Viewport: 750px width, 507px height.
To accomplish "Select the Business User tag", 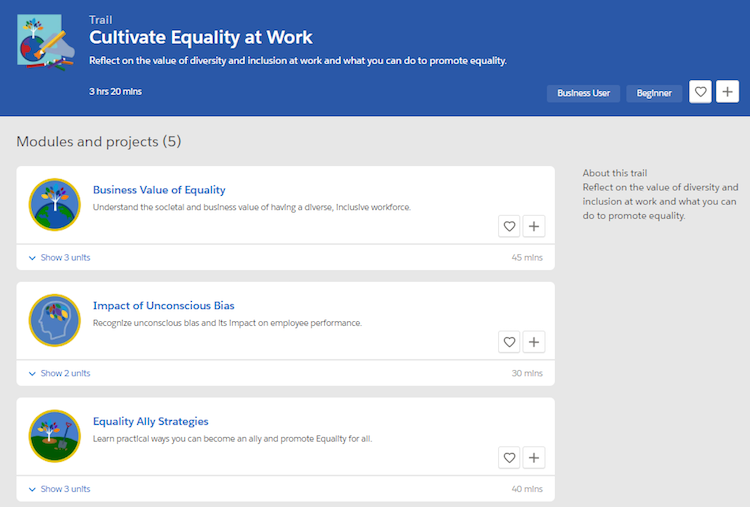I will [583, 93].
